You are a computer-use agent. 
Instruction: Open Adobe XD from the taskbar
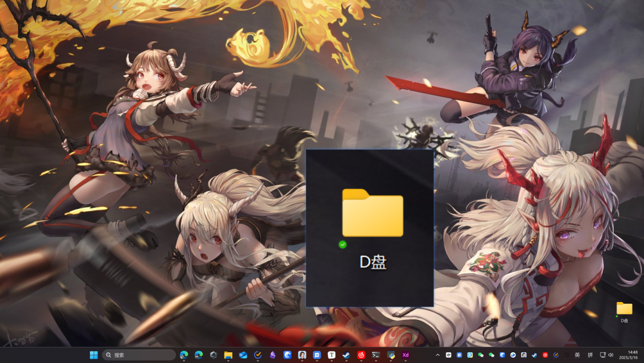[x=405, y=355]
